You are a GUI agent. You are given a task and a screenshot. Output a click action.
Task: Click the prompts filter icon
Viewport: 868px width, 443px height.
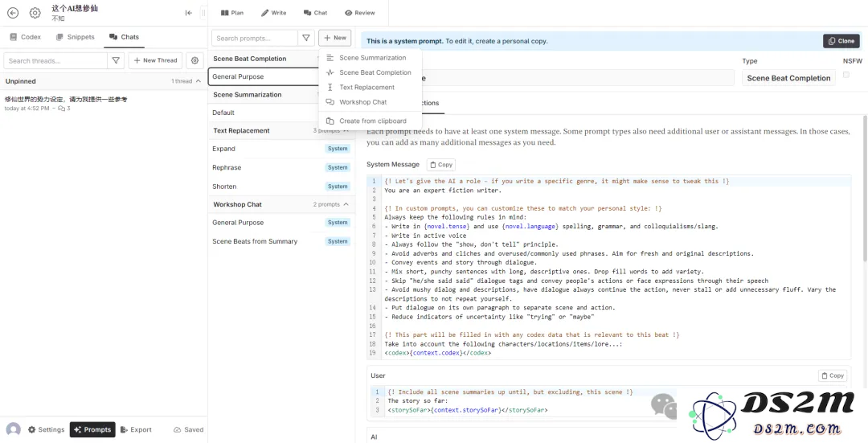pos(305,39)
